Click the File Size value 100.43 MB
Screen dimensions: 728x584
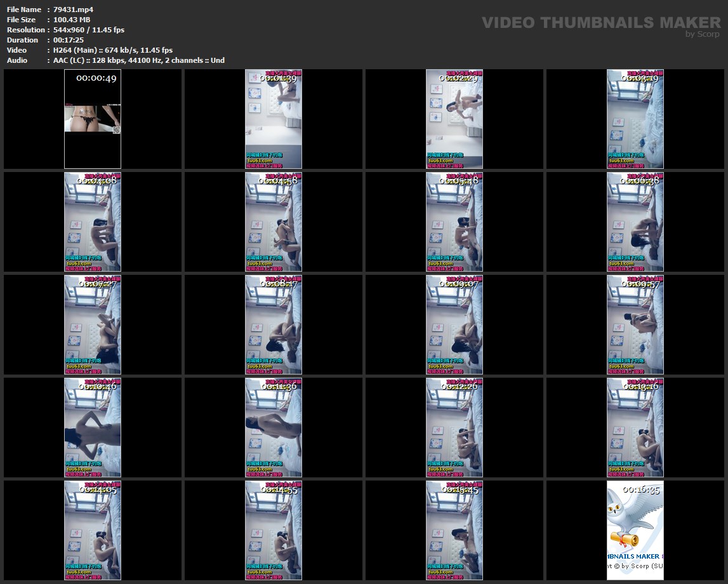(x=72, y=20)
